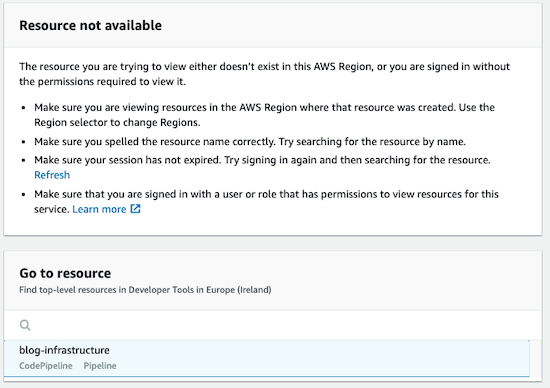Click the CodePipeline label under blog-infrastructure
The width and height of the screenshot is (550, 388).
[46, 366]
